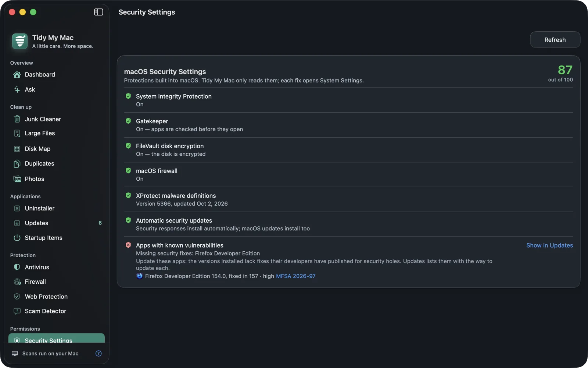Select Security Settings in the sidebar

57,339
